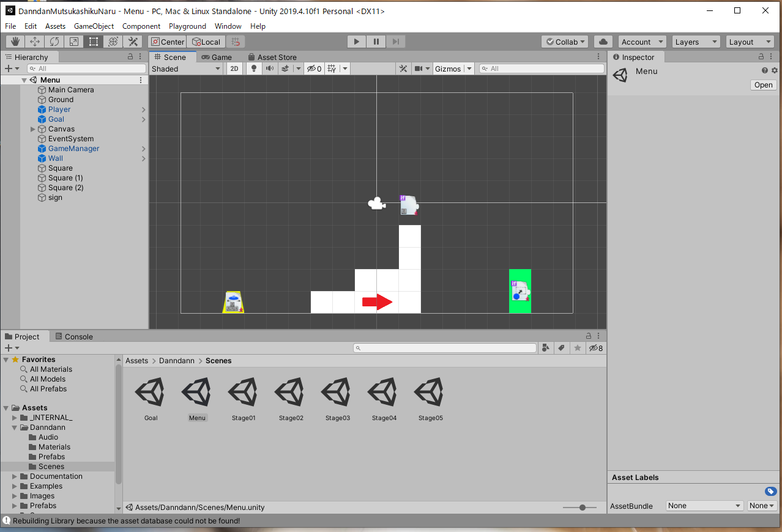Click the Pause button
This screenshot has height=532, width=782.
point(376,42)
